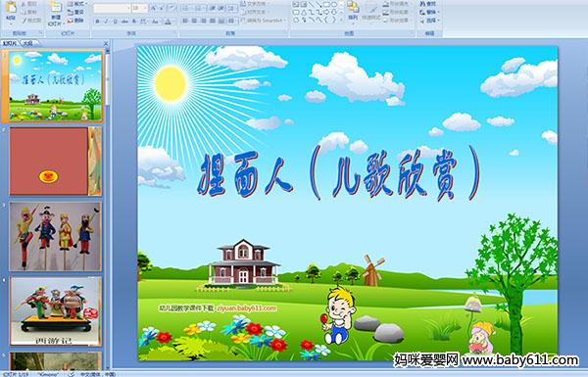Screen dimensions: 588x377
Task: Toggle Underline formatting
Action: (x=115, y=22)
